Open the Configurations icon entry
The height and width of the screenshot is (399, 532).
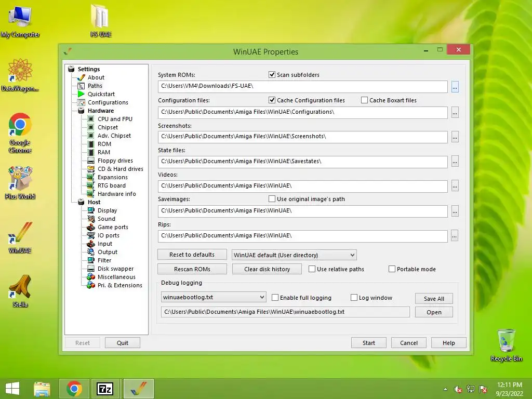tap(81, 102)
